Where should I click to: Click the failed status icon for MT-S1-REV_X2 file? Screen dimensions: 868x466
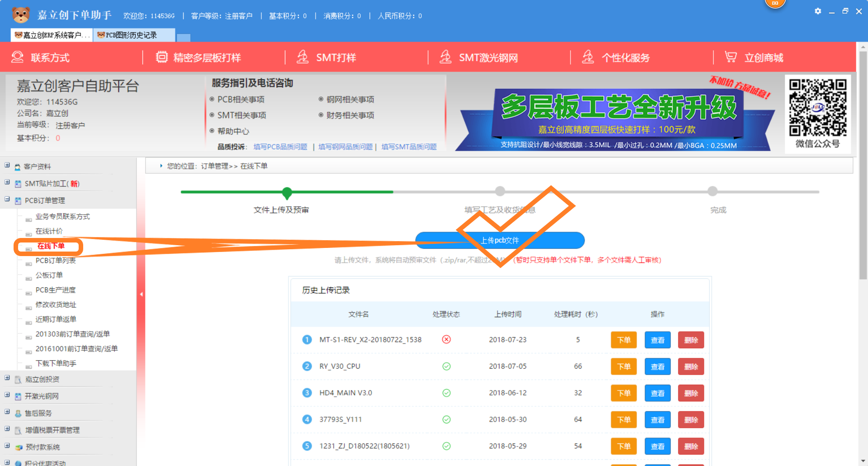[x=446, y=340]
